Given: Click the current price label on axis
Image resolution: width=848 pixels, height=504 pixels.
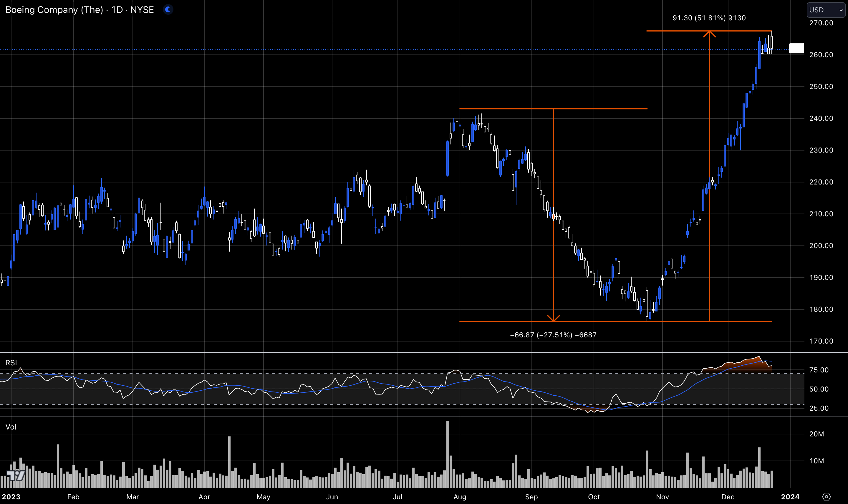Looking at the screenshot, I should point(796,48).
